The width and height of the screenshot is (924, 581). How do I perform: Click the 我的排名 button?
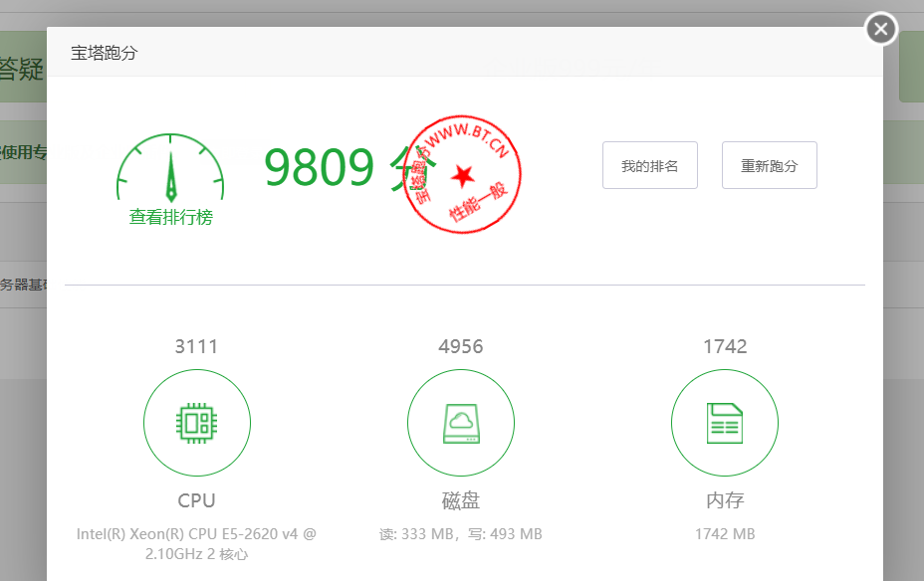click(x=650, y=165)
